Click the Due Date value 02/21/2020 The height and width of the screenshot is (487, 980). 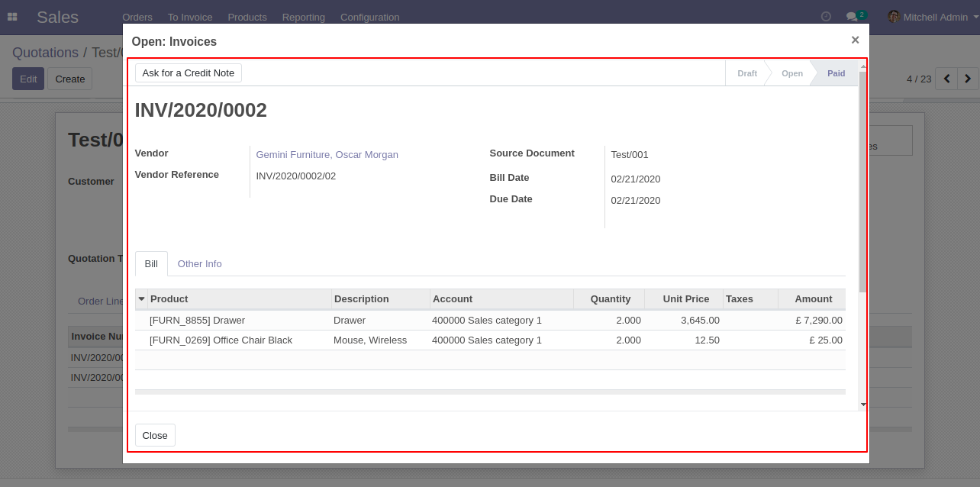pos(636,200)
